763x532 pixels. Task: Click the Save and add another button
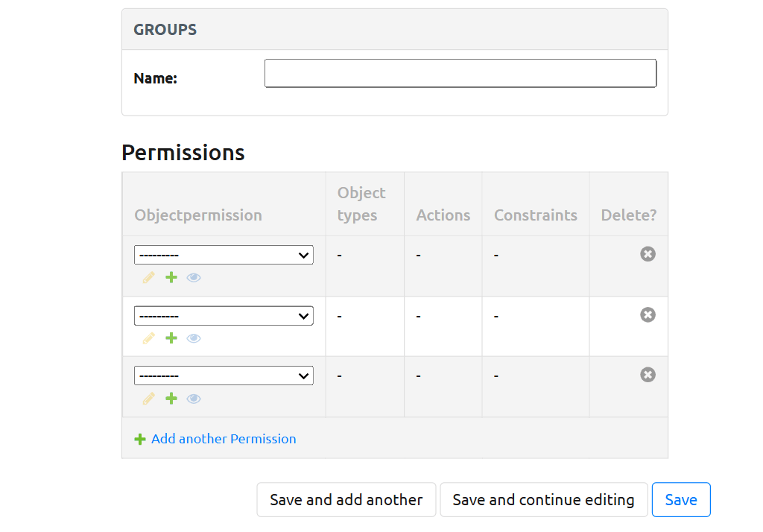coord(346,500)
